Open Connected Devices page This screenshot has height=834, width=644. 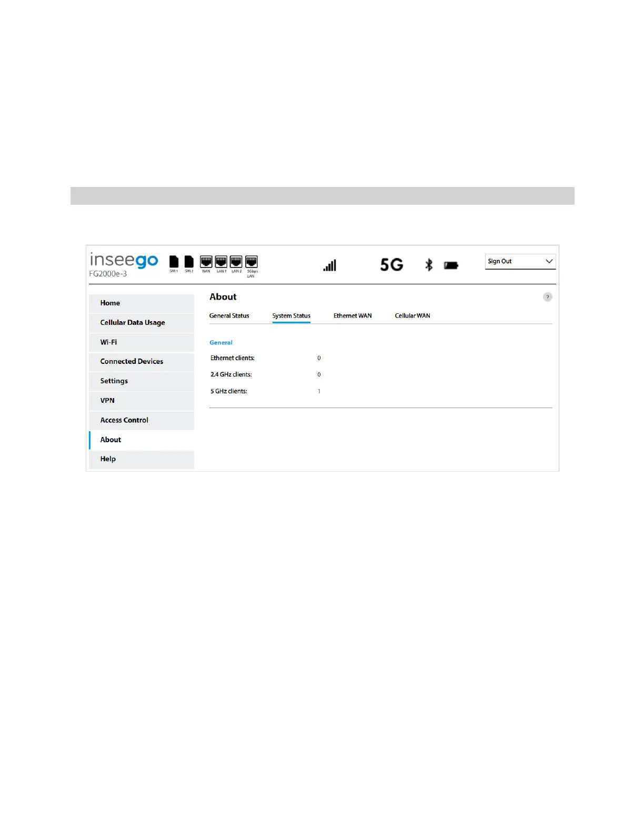tap(142, 362)
